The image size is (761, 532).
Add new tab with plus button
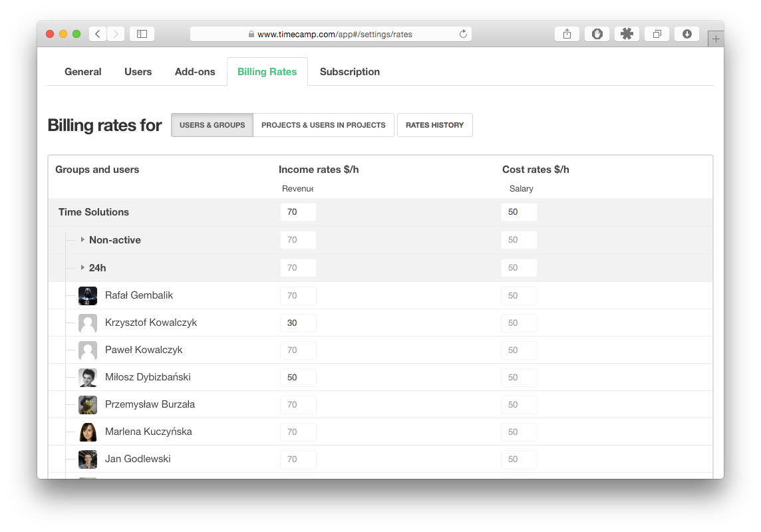pos(716,39)
